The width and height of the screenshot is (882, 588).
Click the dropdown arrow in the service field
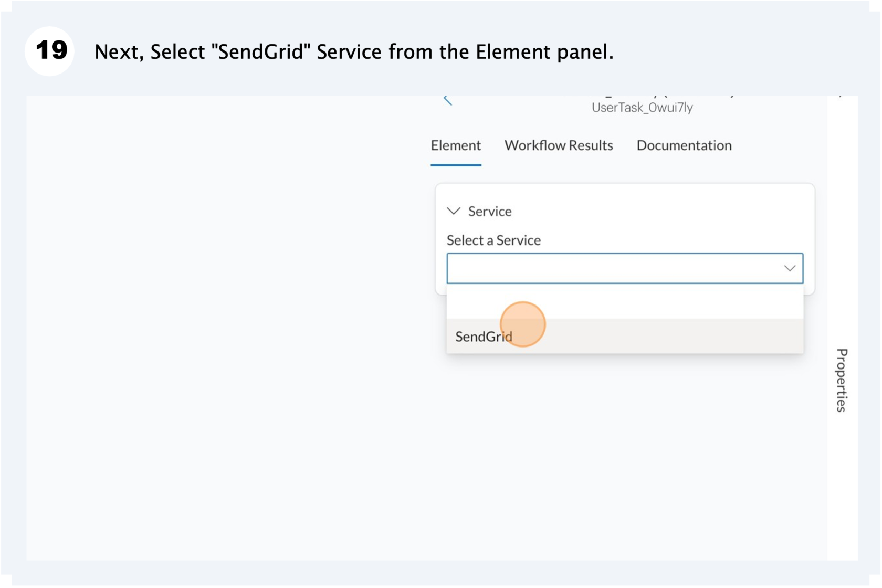click(x=790, y=268)
